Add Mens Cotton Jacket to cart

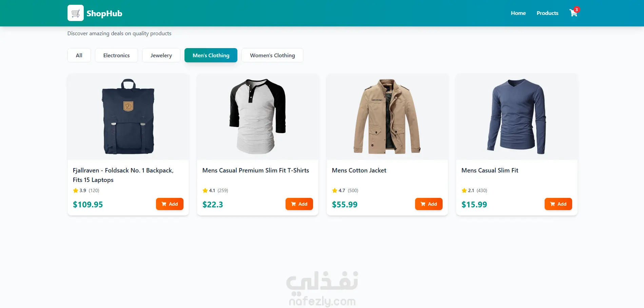[429, 204]
